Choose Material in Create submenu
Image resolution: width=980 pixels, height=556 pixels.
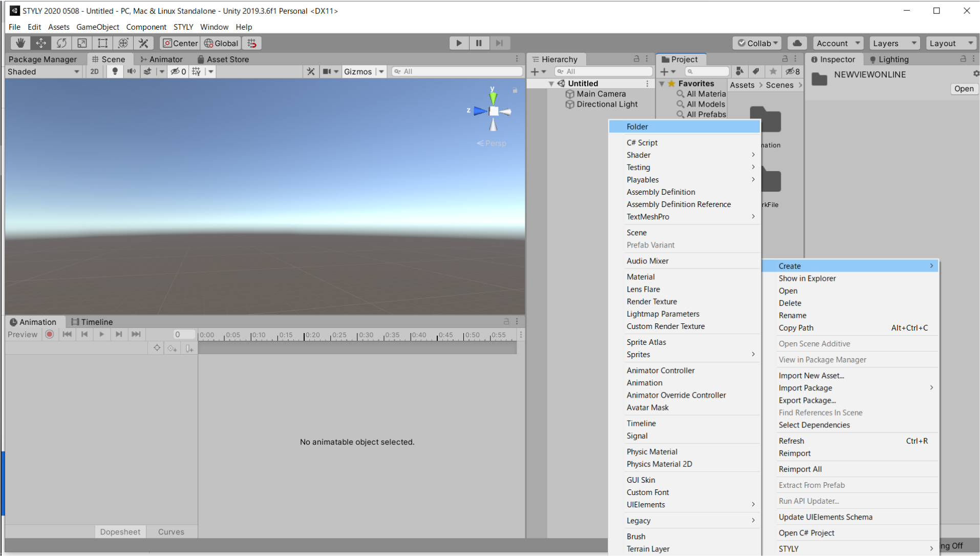[685, 277]
